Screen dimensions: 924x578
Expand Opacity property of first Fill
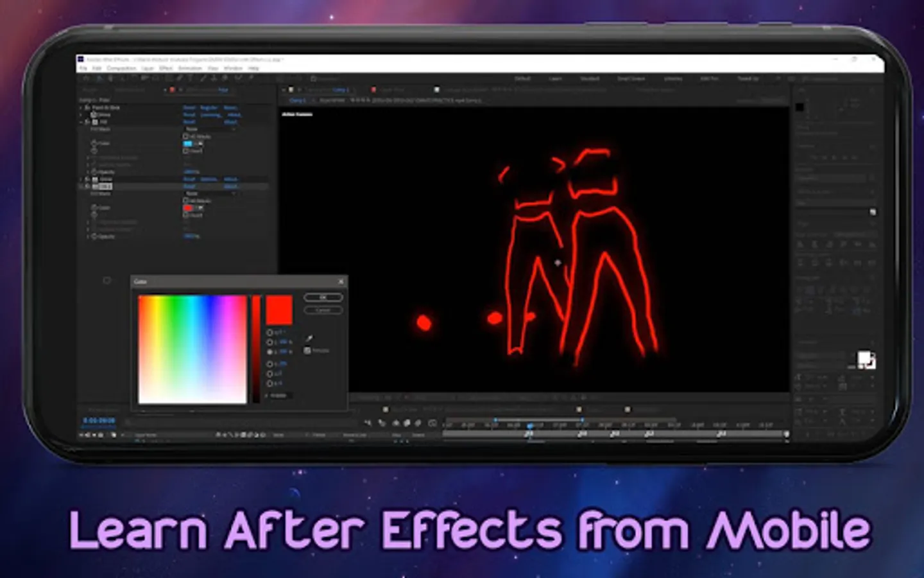88,172
